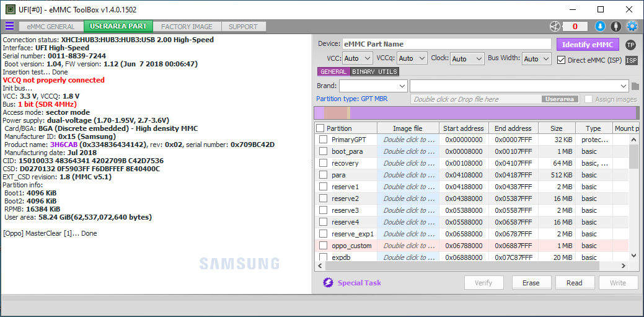Check the reserve1 partition checkbox
This screenshot has width=644, height=317.
pyautogui.click(x=323, y=187)
